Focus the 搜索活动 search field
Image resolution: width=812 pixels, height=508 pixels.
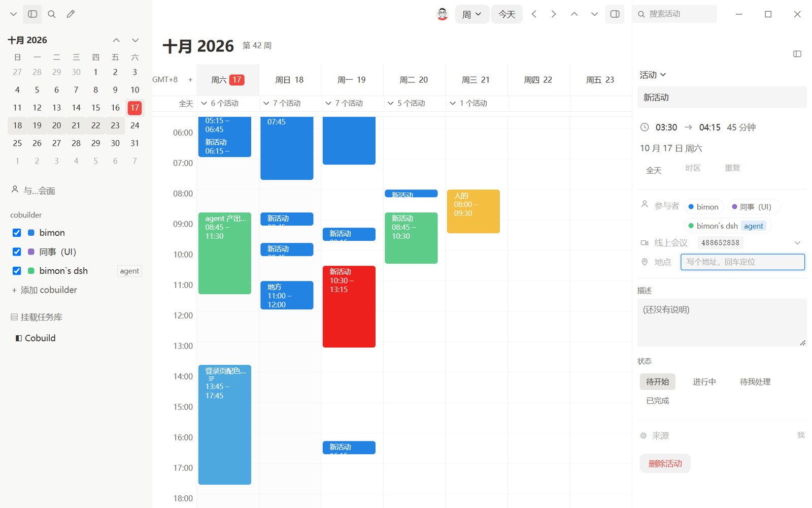pyautogui.click(x=675, y=14)
